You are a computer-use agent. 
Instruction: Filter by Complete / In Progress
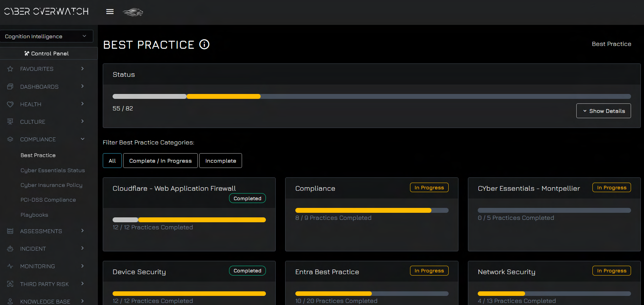160,161
